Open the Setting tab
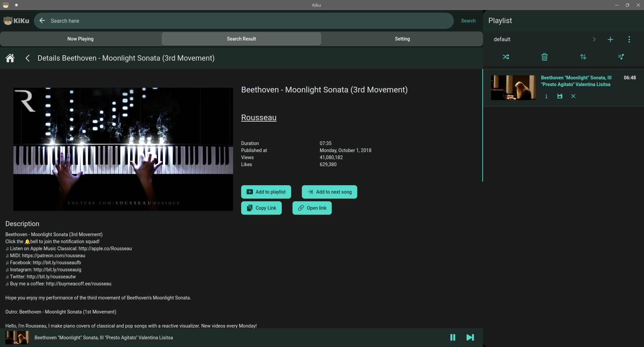 point(402,39)
